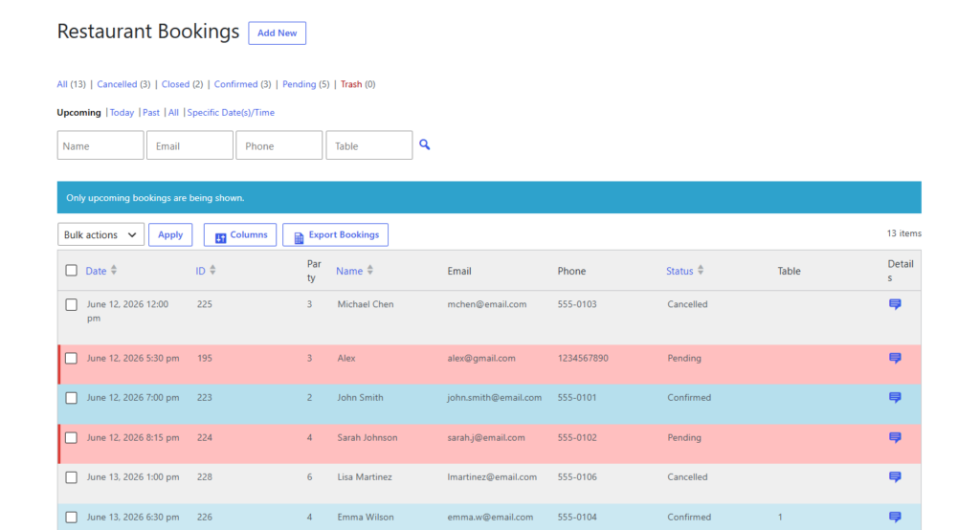Click email alex@gmail.com

click(481, 358)
